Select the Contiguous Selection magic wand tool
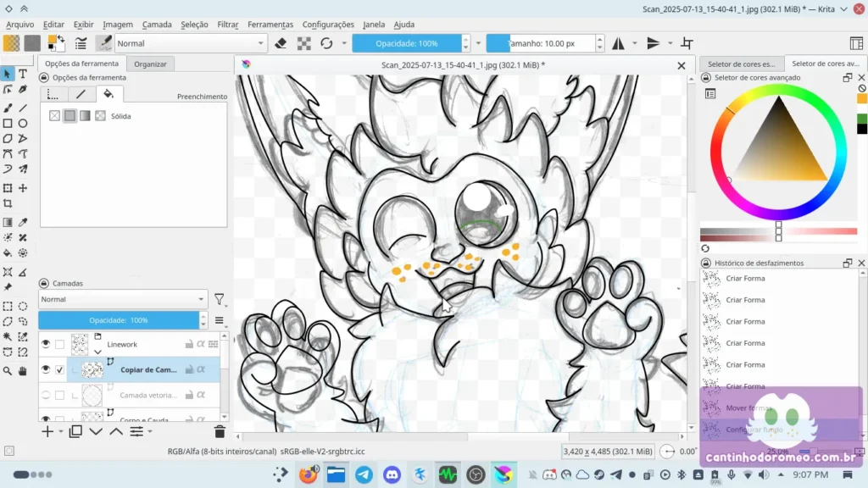The height and width of the screenshot is (488, 868). 8,336
